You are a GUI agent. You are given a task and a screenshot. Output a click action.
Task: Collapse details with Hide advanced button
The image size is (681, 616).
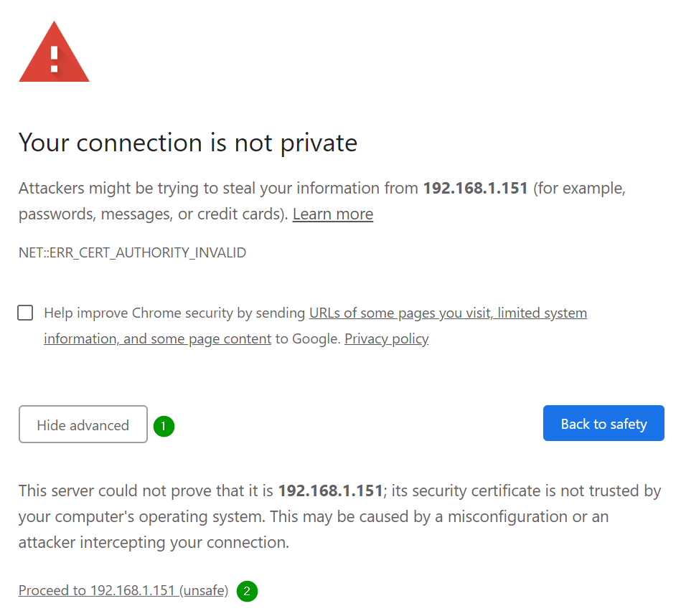(83, 425)
